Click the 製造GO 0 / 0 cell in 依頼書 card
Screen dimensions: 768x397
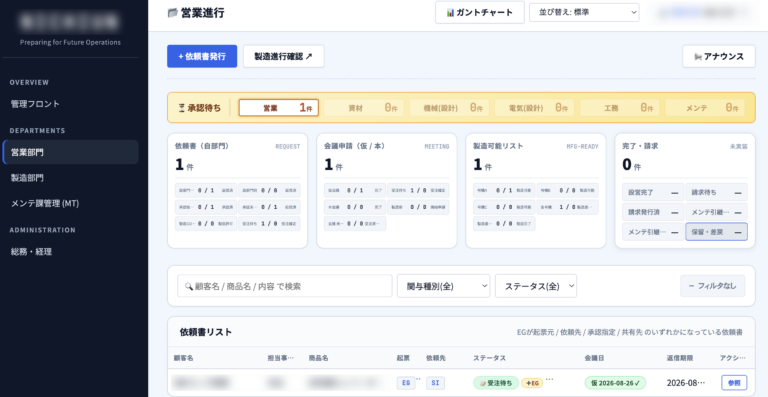click(206, 224)
